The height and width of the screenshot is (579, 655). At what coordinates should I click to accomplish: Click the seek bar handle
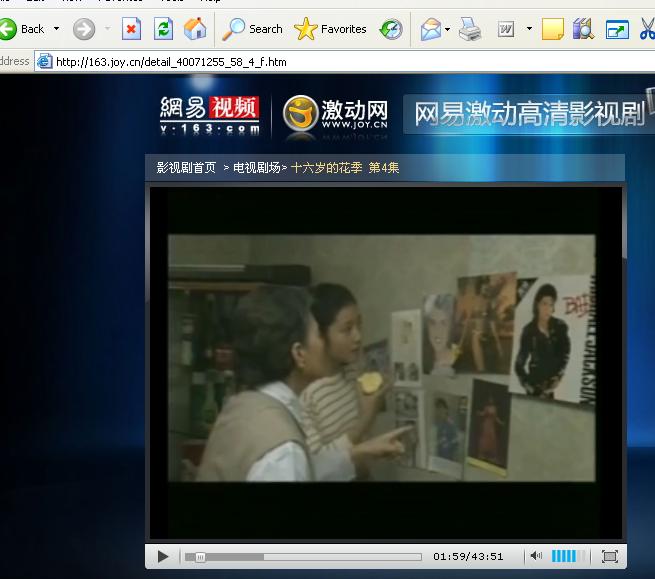pyautogui.click(x=200, y=557)
